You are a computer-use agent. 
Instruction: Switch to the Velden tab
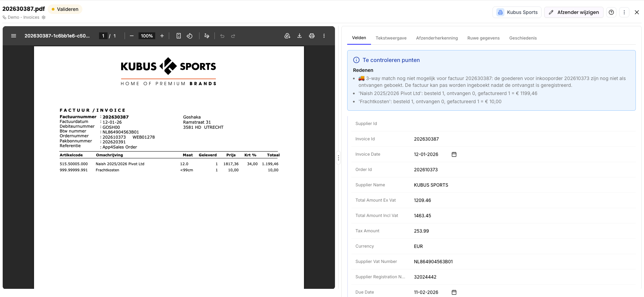pyautogui.click(x=359, y=38)
